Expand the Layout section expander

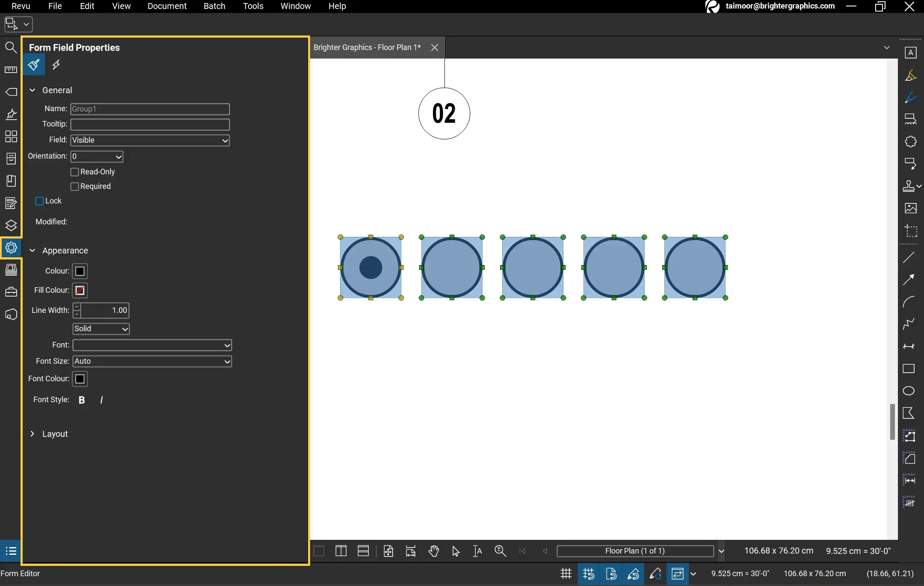pos(33,433)
